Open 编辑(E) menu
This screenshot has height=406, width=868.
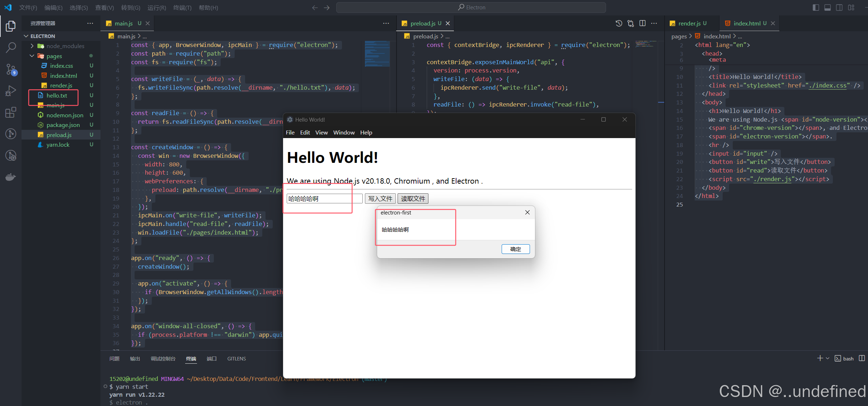53,8
